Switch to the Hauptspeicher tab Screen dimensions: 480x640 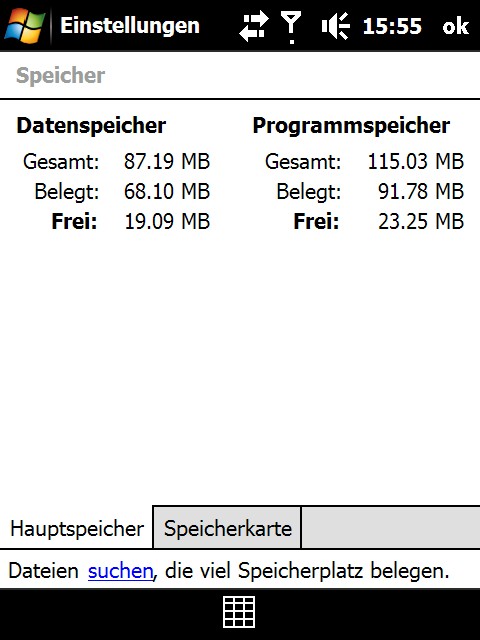(77, 529)
